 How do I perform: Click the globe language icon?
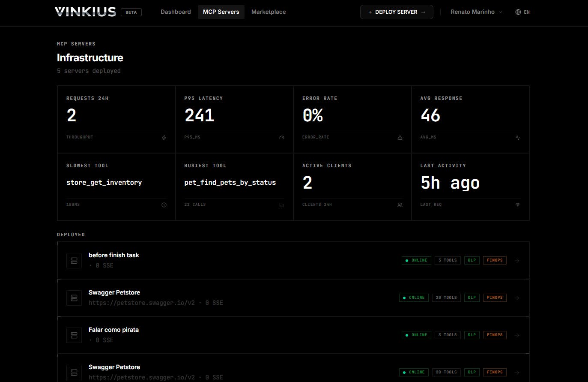coord(518,12)
